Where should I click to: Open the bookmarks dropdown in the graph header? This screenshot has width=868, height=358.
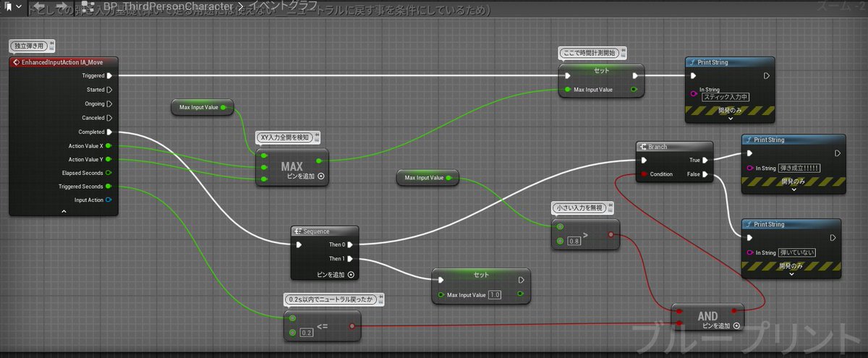(13, 7)
